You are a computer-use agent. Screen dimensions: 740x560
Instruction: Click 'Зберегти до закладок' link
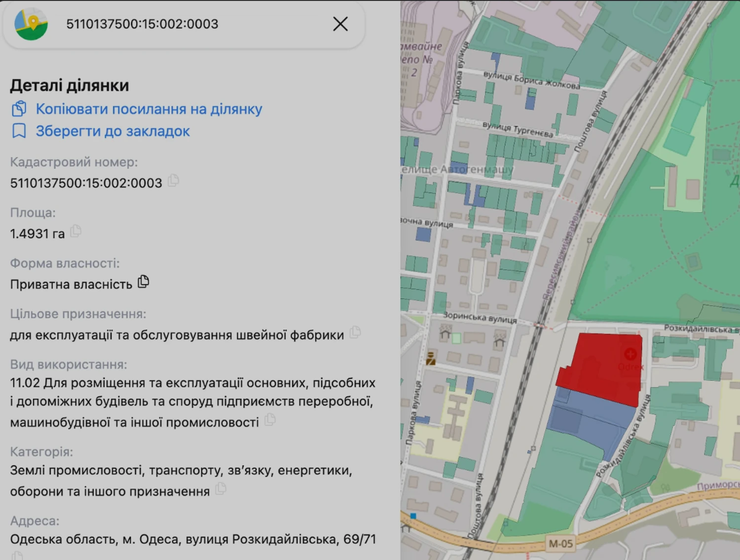click(112, 131)
